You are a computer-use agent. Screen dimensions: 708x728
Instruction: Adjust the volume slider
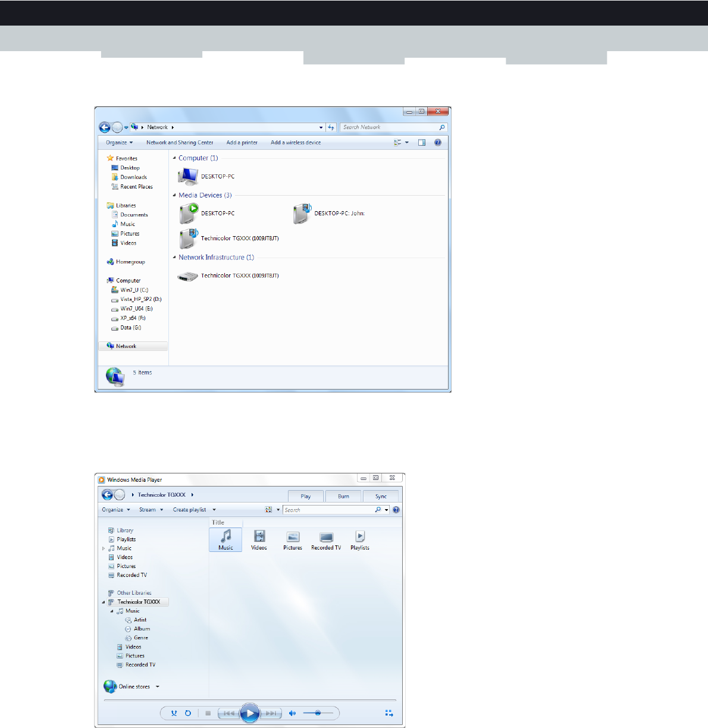(318, 713)
